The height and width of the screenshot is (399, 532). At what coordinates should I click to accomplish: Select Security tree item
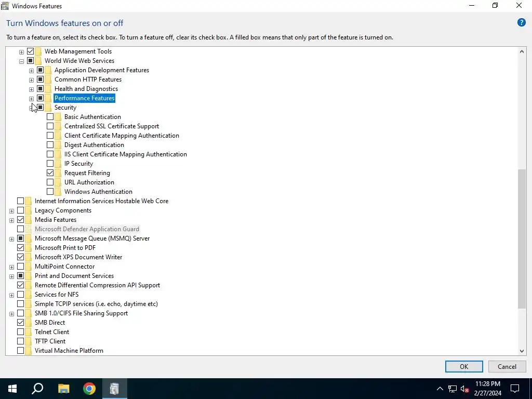(65, 107)
